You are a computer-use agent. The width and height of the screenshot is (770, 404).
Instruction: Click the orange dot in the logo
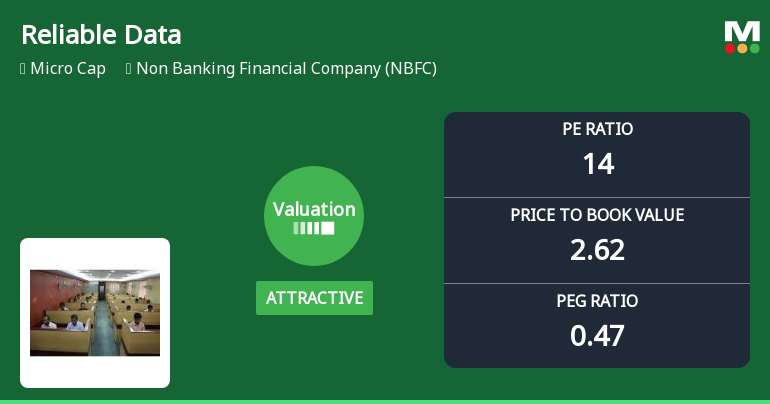tap(742, 48)
